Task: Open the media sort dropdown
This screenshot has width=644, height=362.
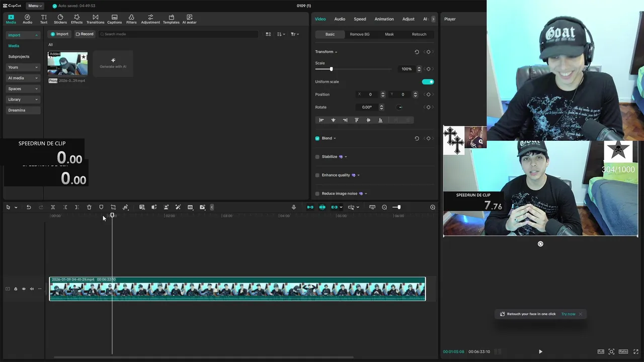Action: coord(281,34)
